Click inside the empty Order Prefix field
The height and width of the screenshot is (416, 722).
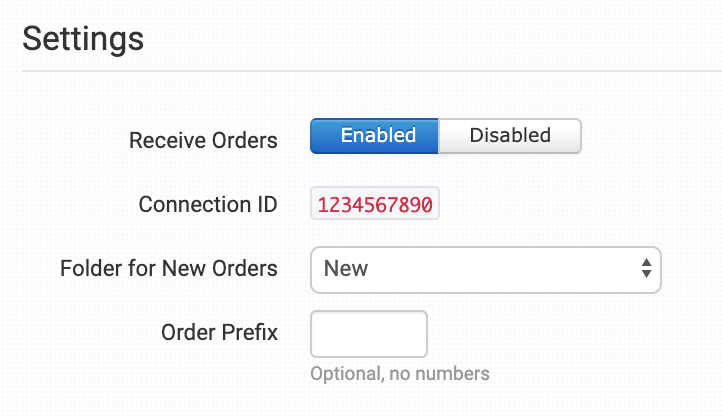pyautogui.click(x=369, y=334)
